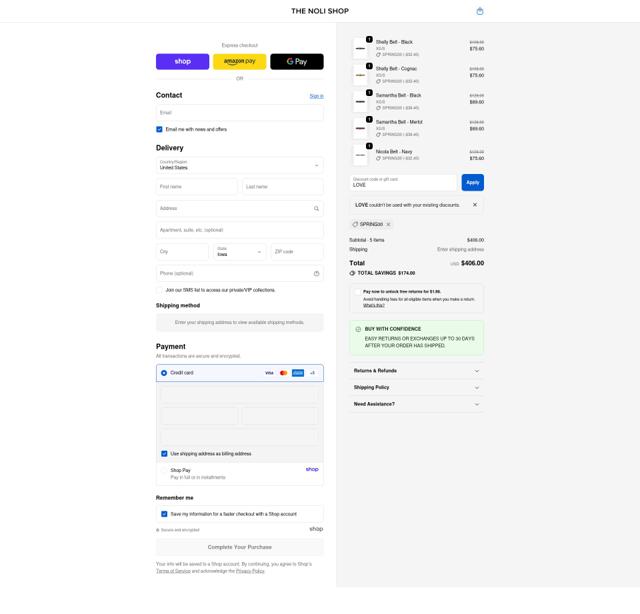Image resolution: width=640 pixels, height=614 pixels.
Task: Show additional card brands via +1 badge
Action: 312,373
